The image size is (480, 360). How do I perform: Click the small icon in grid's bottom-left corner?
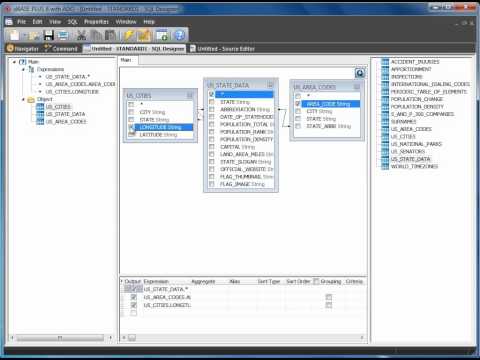click(132, 338)
